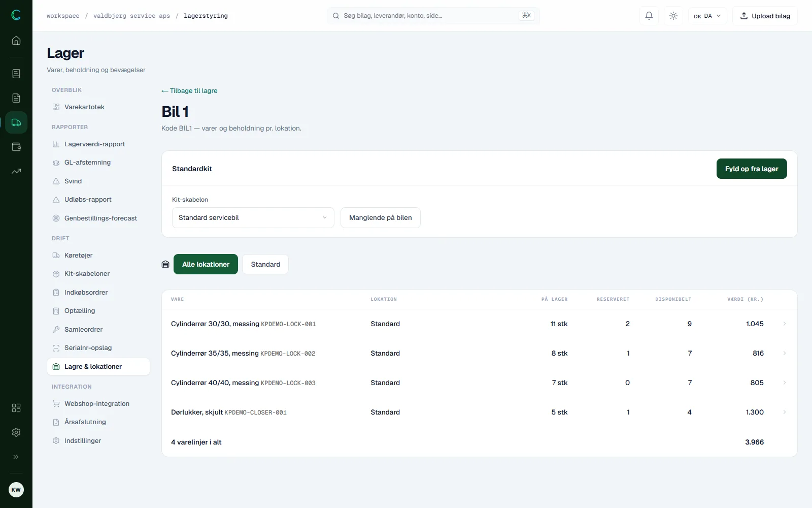Open notifications bell icon

coord(649,16)
